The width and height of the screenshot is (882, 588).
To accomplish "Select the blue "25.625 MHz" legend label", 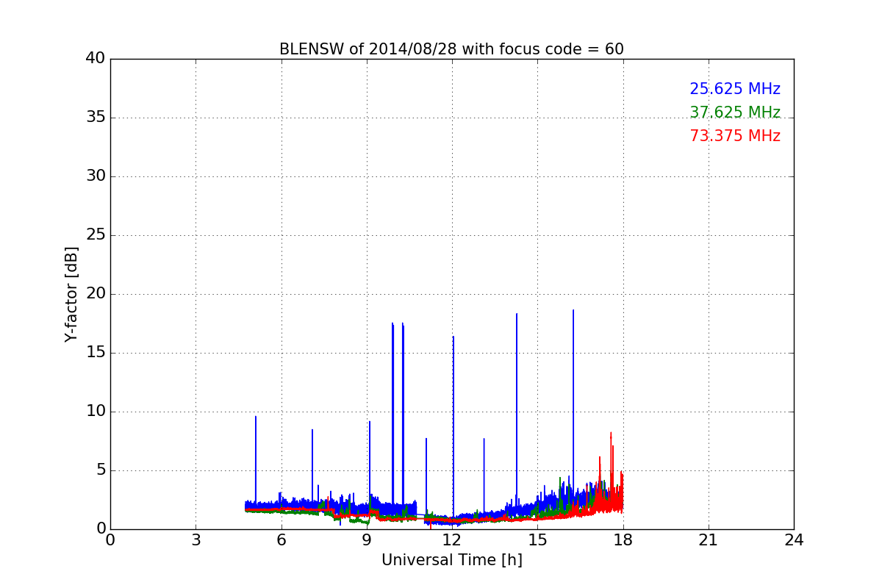I will pyautogui.click(x=735, y=89).
